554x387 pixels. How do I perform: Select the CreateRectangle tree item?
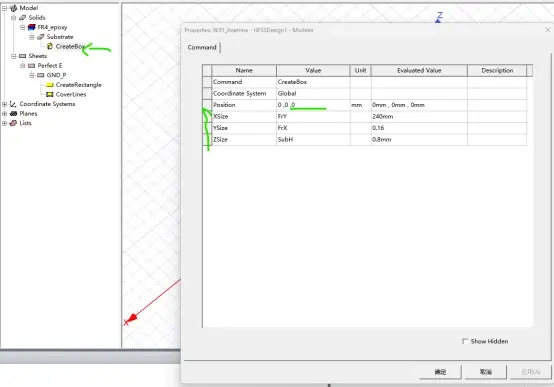[x=78, y=85]
